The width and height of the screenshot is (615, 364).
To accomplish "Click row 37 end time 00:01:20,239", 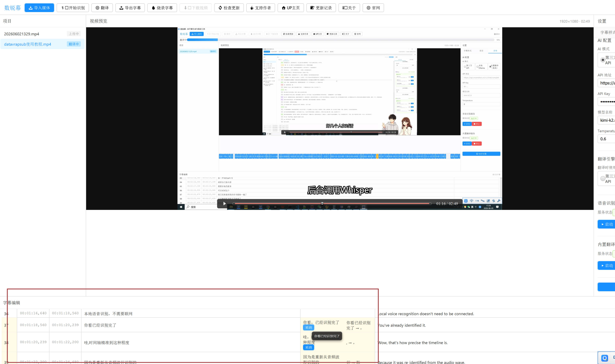I will (65, 325).
